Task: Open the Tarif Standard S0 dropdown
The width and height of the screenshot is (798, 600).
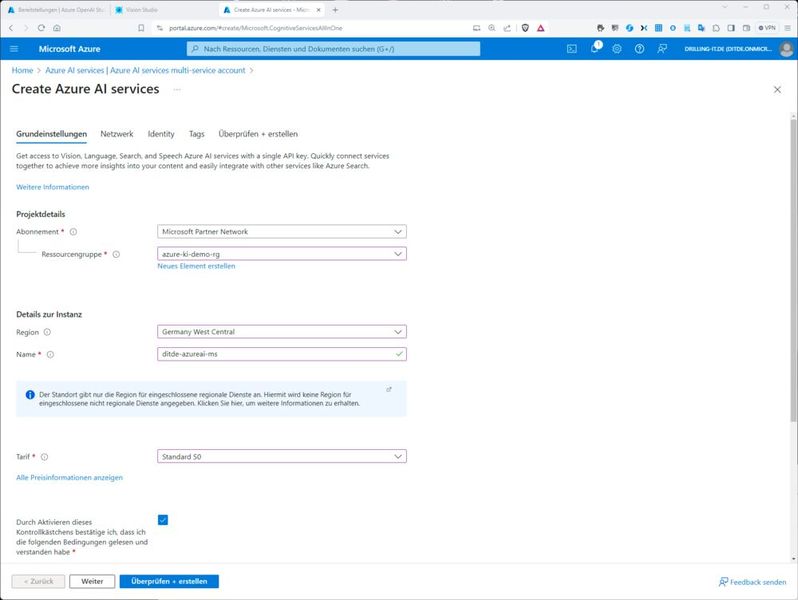Action: pos(282,456)
